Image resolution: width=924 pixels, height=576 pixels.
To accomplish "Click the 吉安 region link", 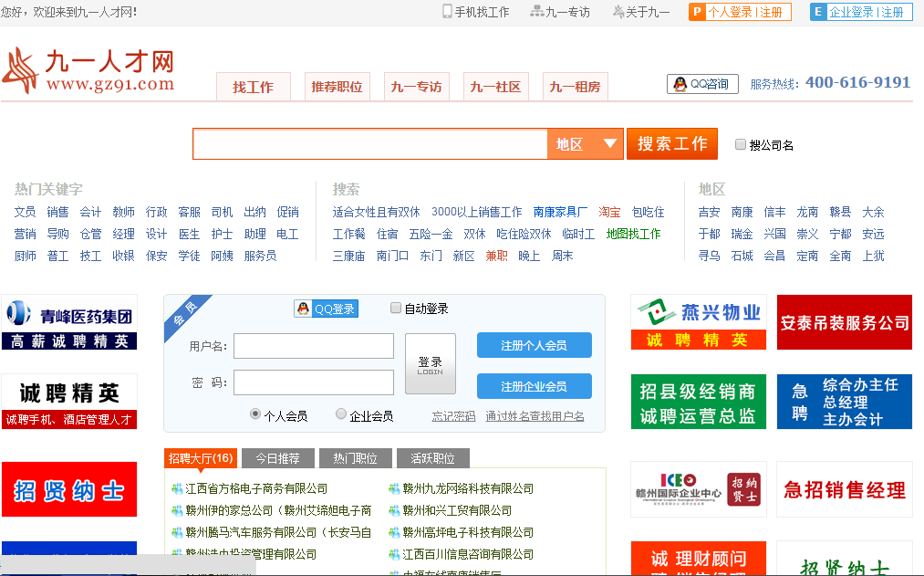I will tap(710, 213).
